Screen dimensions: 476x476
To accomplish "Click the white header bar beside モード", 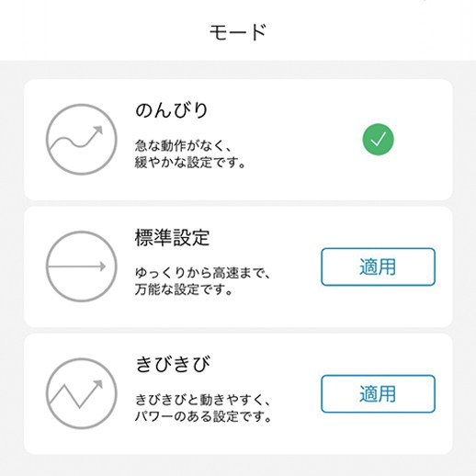I will click(x=368, y=30).
